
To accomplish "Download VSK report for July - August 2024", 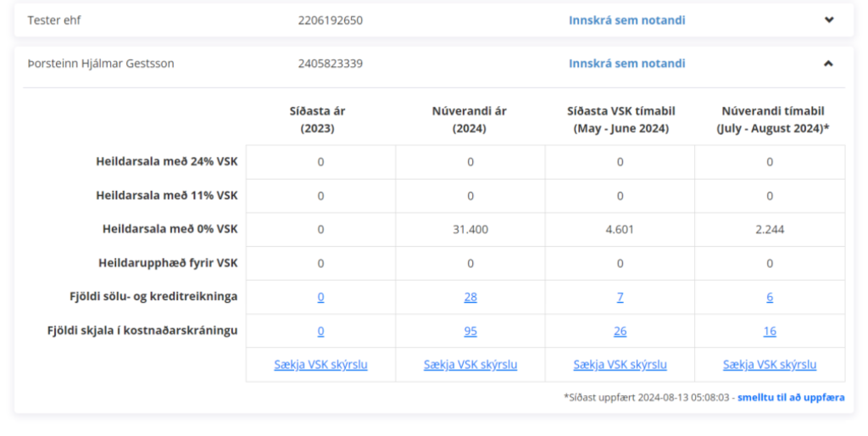I will click(769, 365).
